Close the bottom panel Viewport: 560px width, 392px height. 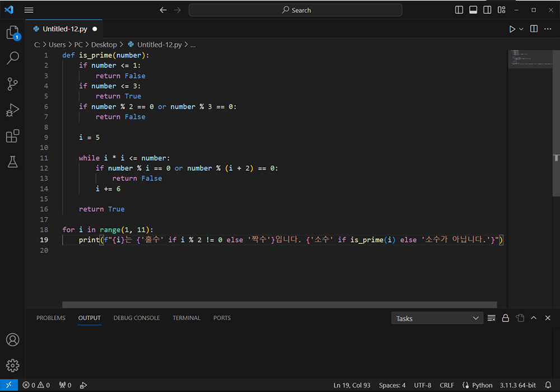click(548, 318)
